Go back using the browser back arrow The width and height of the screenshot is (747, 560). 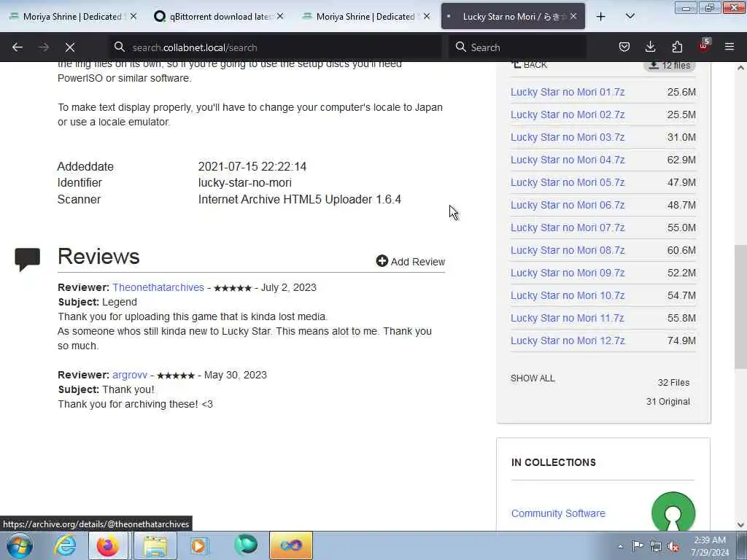(18, 47)
